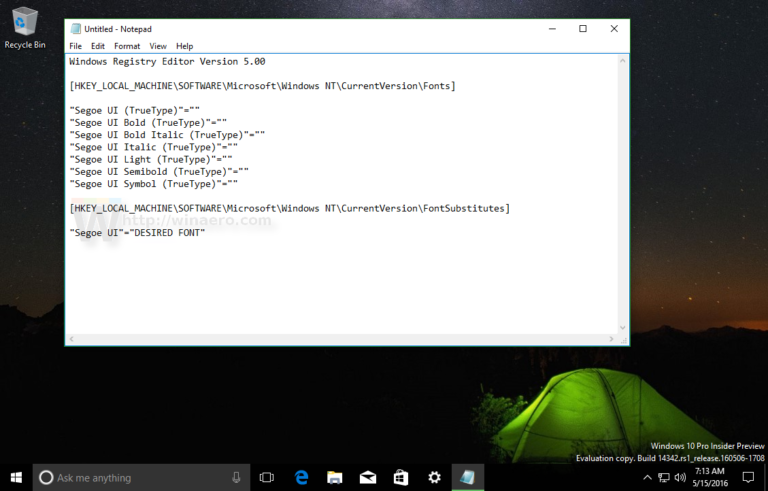
Task: Open Task View on the taskbar
Action: pos(267,477)
